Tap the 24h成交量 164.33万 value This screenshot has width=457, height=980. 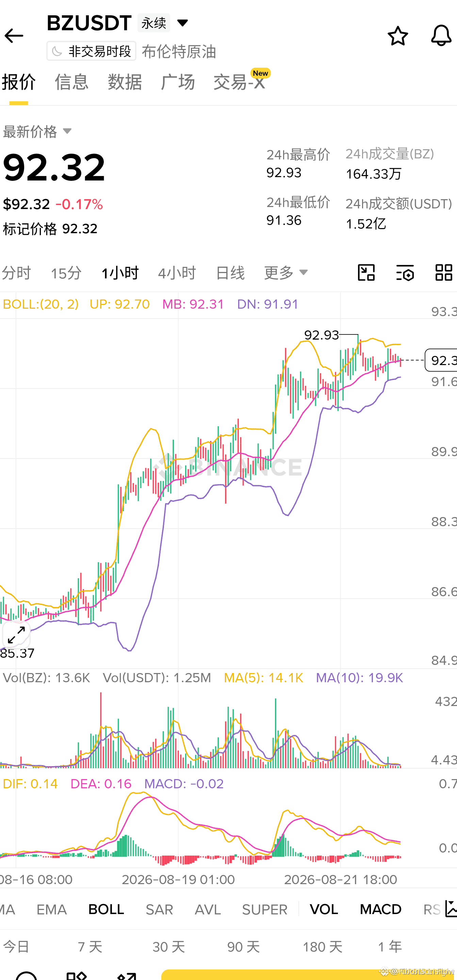(x=374, y=174)
